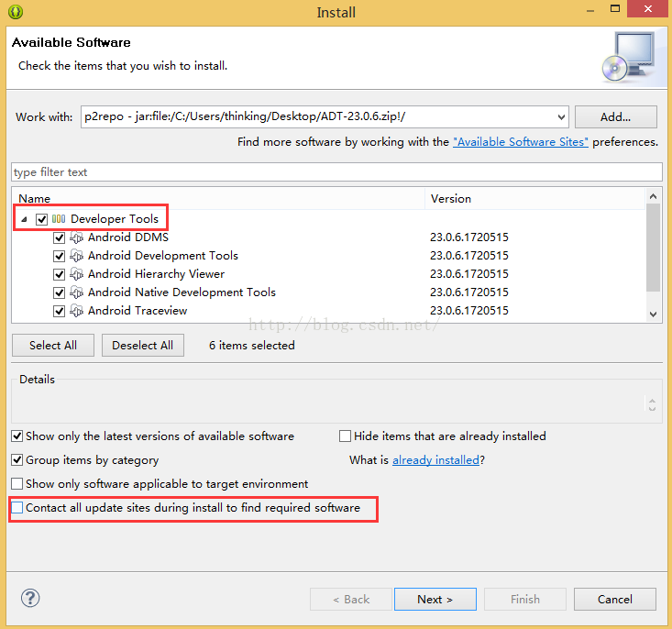Click the Details pane spinner down arrow
The width and height of the screenshot is (672, 629).
pyautogui.click(x=652, y=409)
